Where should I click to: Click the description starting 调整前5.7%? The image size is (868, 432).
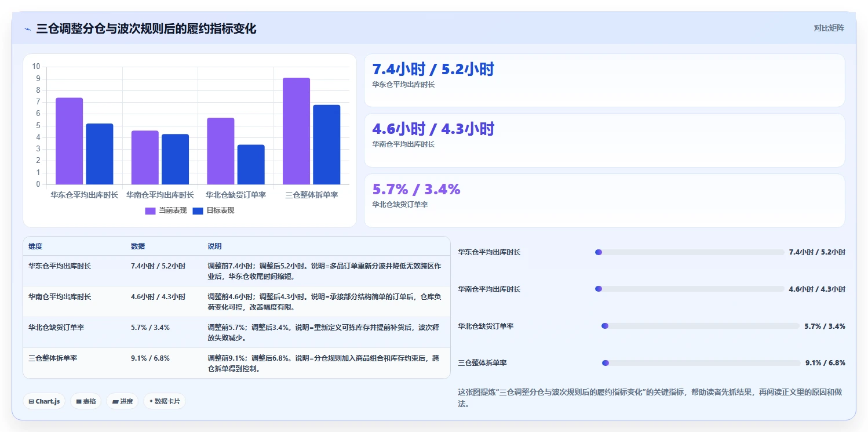(x=324, y=333)
